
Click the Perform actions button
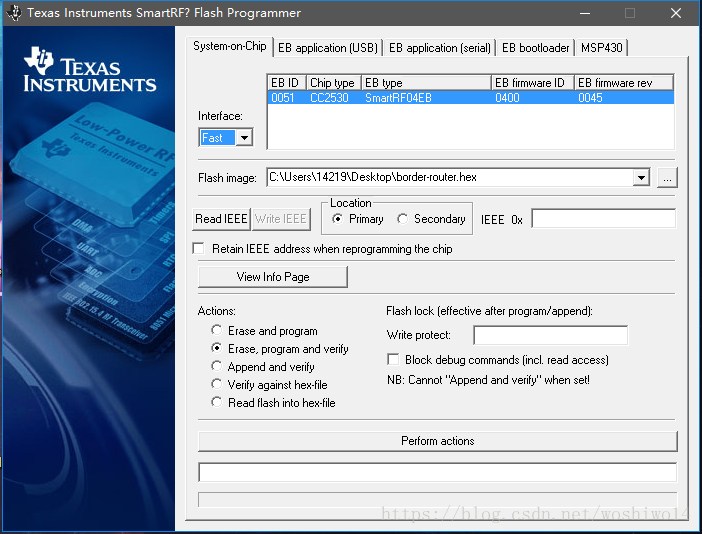click(x=437, y=441)
